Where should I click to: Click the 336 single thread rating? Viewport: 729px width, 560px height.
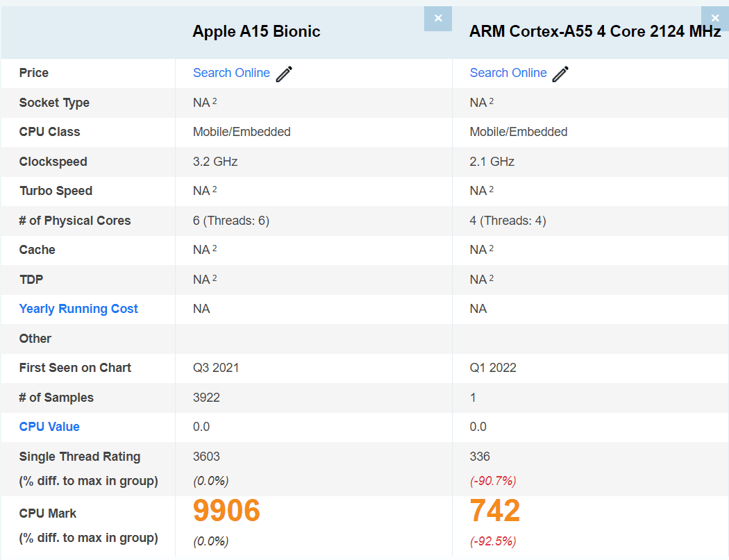pos(479,457)
